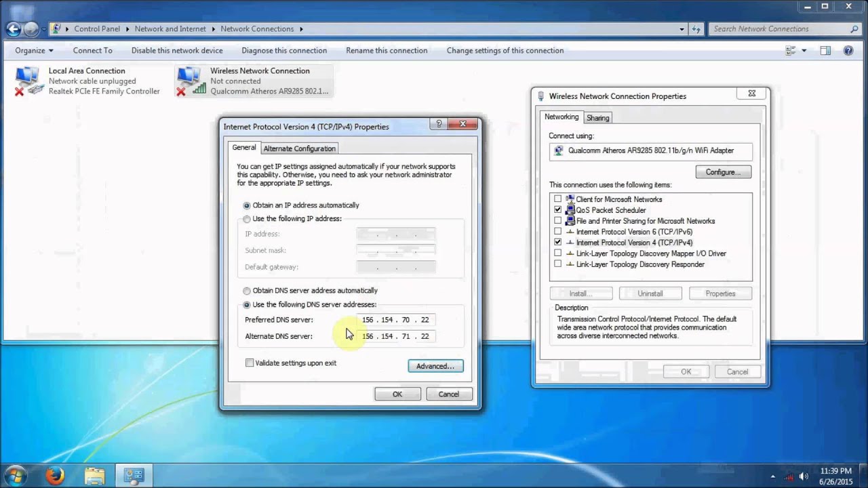Open the help question mark icon
Image resolution: width=868 pixels, height=488 pixels.
(x=848, y=50)
